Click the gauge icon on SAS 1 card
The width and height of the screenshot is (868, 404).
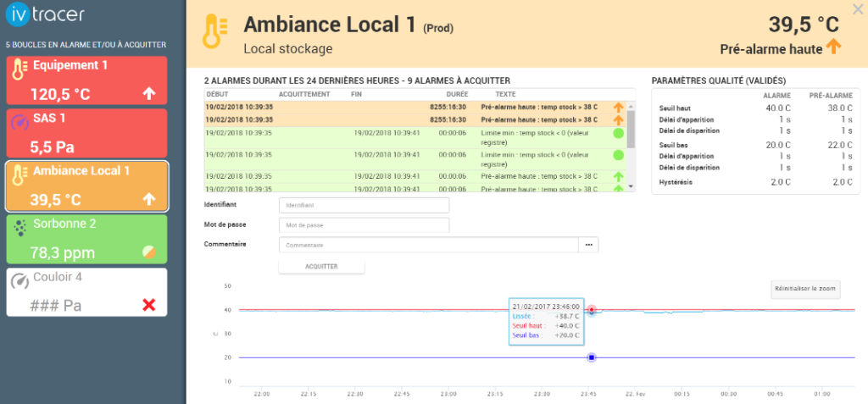click(x=19, y=122)
